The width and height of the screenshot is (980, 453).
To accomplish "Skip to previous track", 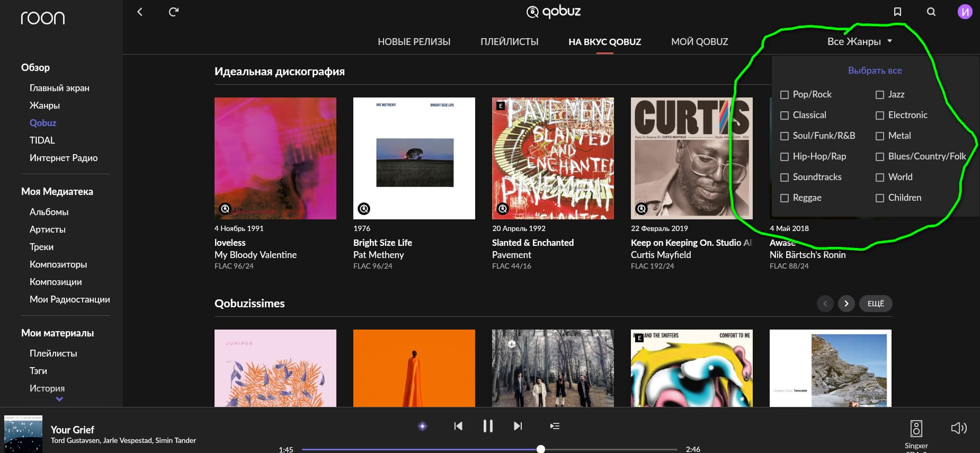I will [458, 426].
